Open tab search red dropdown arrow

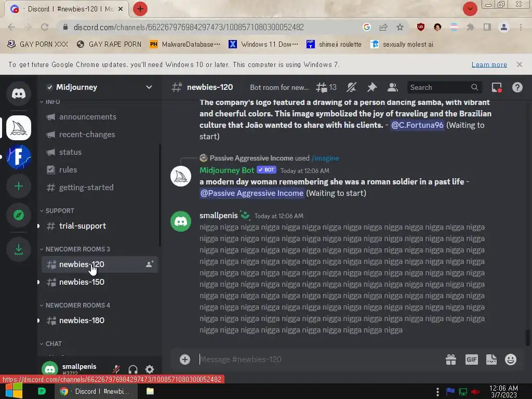pos(470,9)
